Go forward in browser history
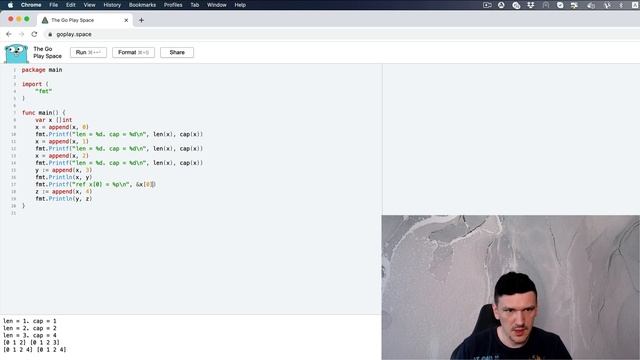 (22, 34)
